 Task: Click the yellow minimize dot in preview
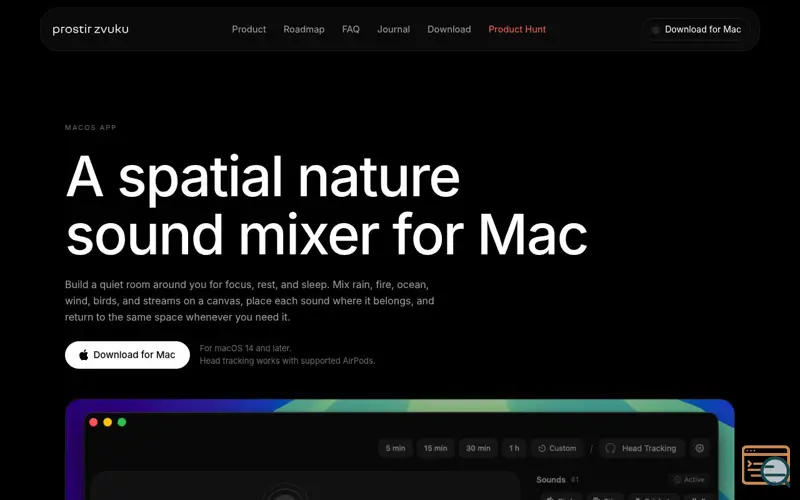108,422
